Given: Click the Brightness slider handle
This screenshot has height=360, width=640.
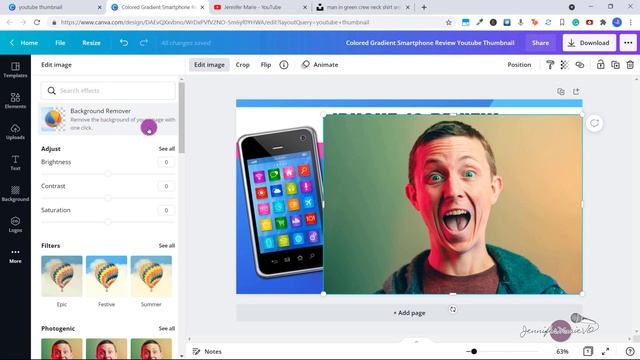Looking at the screenshot, I should [108, 174].
